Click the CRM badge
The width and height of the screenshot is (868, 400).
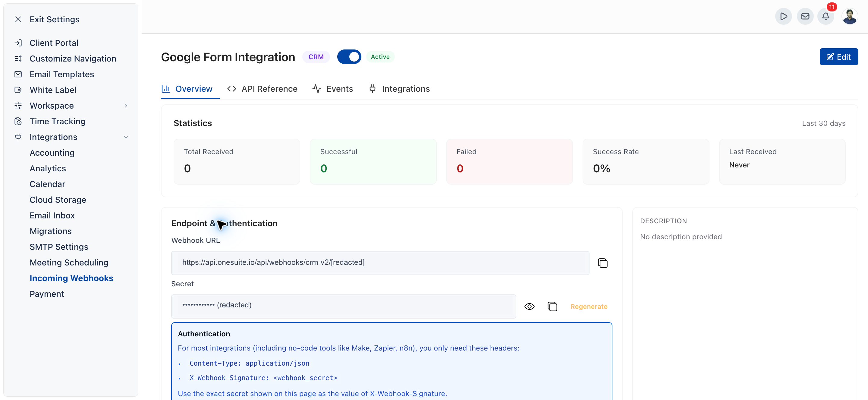[x=316, y=57]
